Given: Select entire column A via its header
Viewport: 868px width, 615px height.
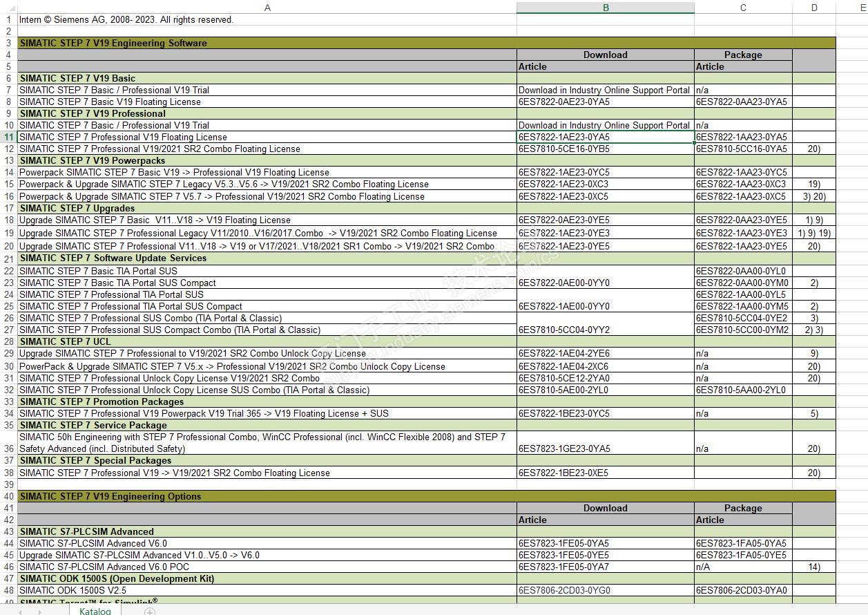Looking at the screenshot, I should tap(267, 8).
